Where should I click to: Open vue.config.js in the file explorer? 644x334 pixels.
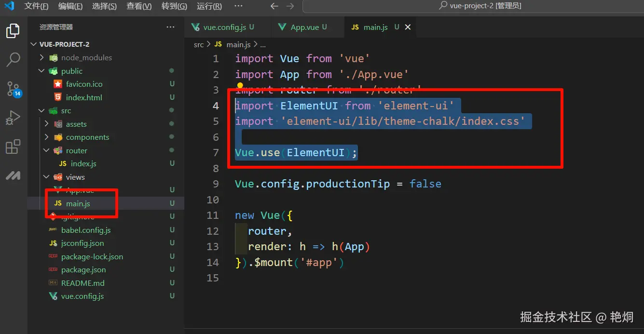click(82, 296)
